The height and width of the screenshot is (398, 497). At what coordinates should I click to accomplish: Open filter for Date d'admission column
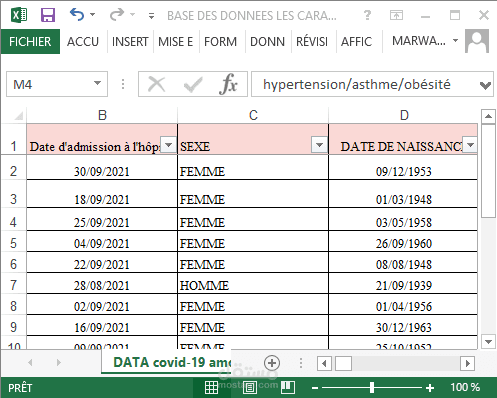[x=169, y=145]
